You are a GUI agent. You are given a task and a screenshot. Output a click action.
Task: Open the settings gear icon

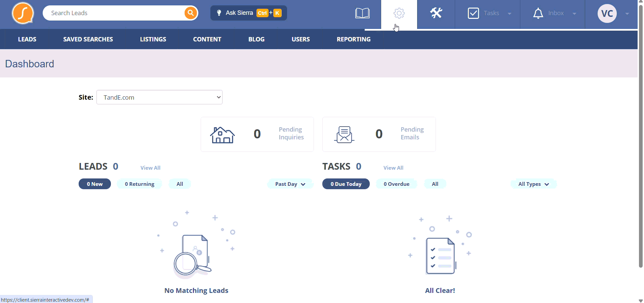399,13
